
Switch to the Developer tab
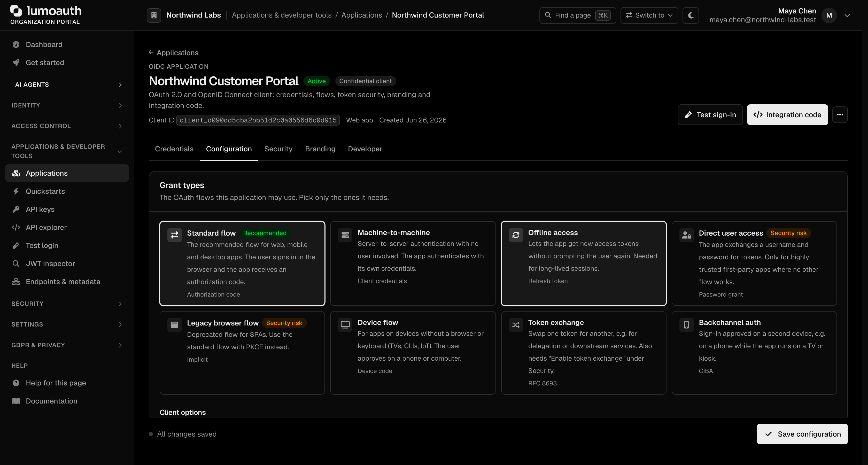coord(365,149)
